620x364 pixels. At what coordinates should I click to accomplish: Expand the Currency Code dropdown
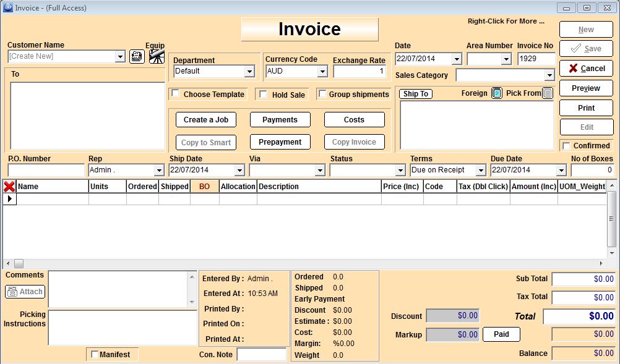pos(322,72)
